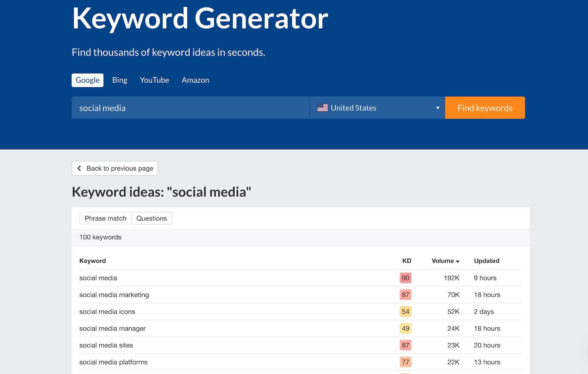
Task: Select the Phrase match tab
Action: click(105, 218)
